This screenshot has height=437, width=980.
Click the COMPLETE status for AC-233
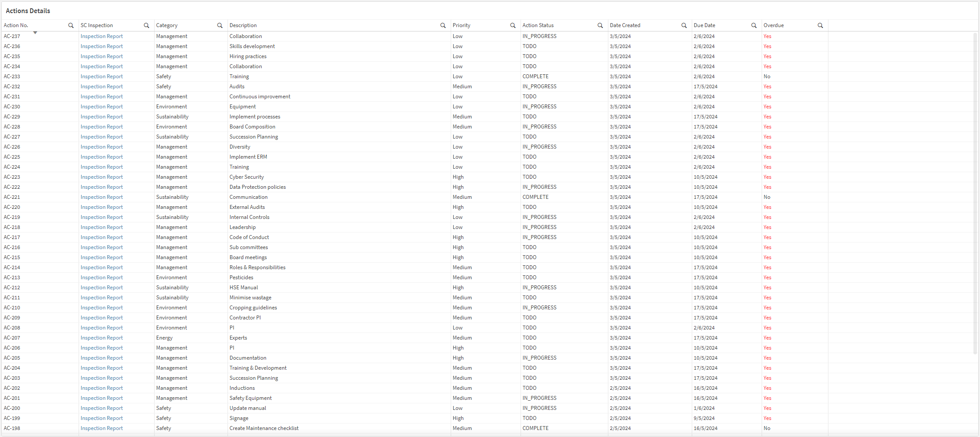pos(535,76)
